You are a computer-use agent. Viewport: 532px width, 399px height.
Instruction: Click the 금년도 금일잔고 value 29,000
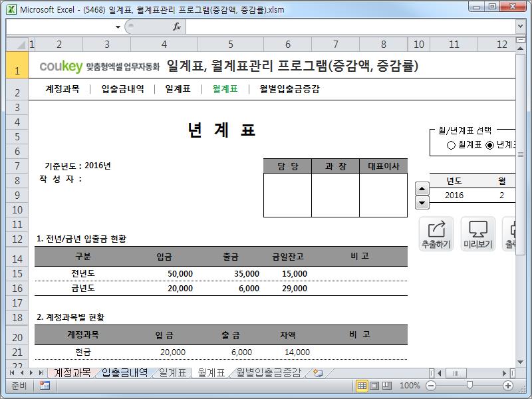(x=295, y=289)
